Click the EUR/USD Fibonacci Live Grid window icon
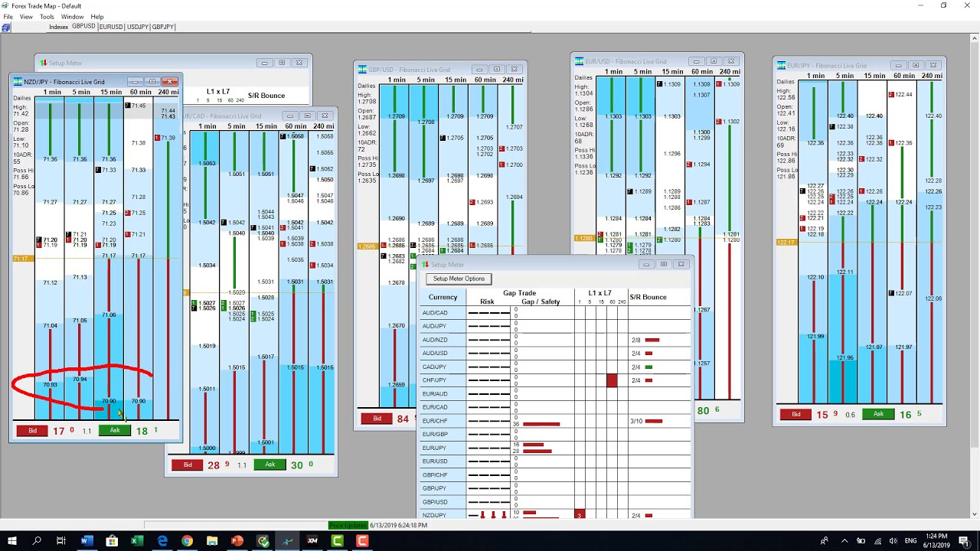Viewport: 980px width, 551px height. click(579, 62)
